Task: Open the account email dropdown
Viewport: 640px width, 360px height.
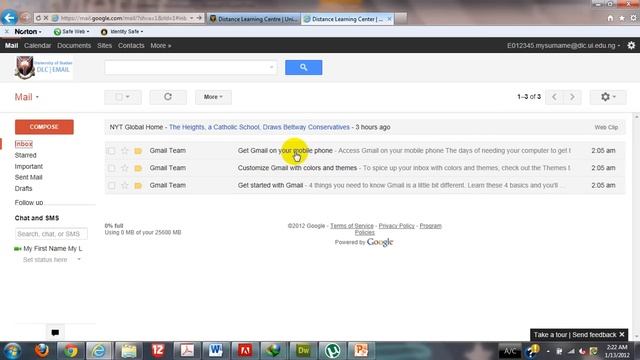Action: coord(563,45)
